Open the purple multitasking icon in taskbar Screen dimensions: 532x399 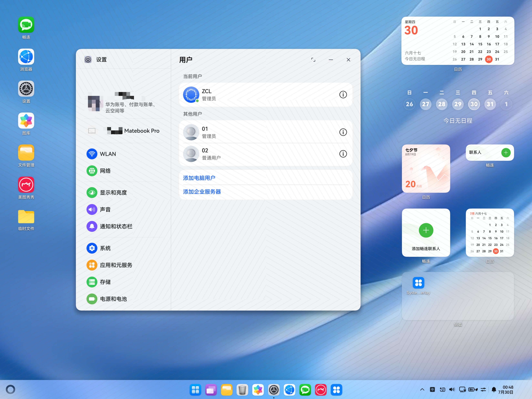pyautogui.click(x=211, y=390)
